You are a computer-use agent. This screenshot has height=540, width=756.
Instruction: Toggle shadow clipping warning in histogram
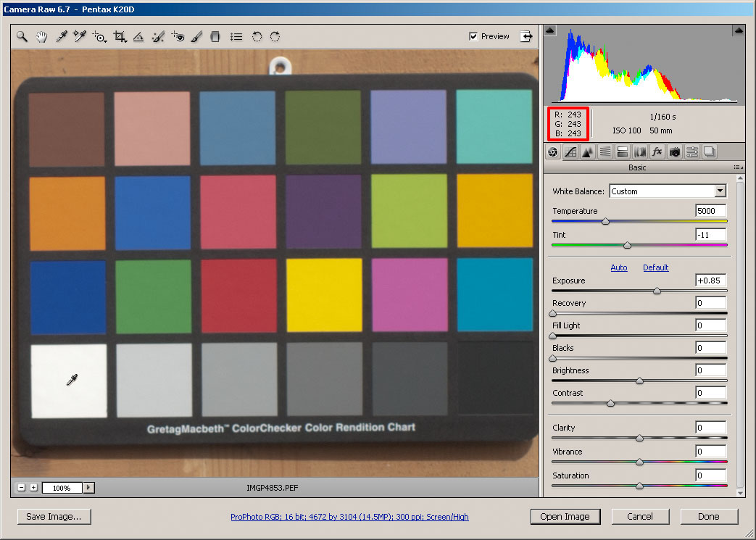(x=550, y=31)
